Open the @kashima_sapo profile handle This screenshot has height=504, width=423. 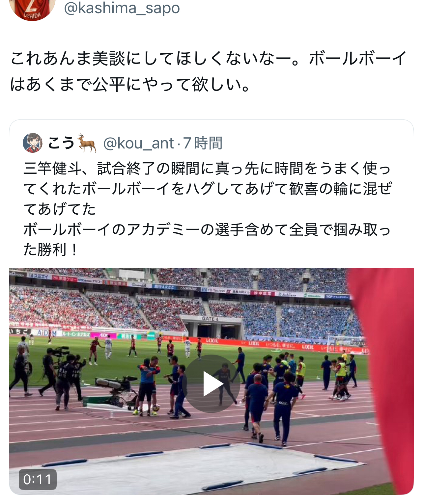tap(122, 8)
